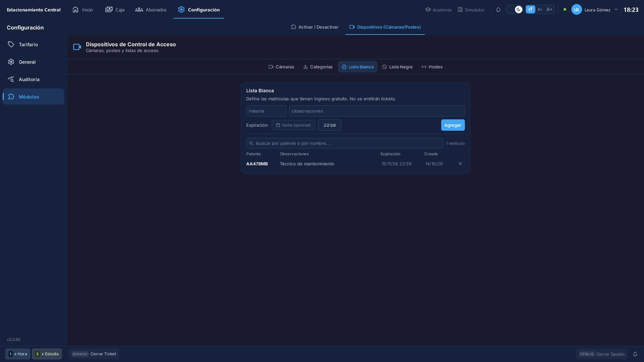The width and height of the screenshot is (644, 362).
Task: Click the Agregar button
Action: coord(453,125)
